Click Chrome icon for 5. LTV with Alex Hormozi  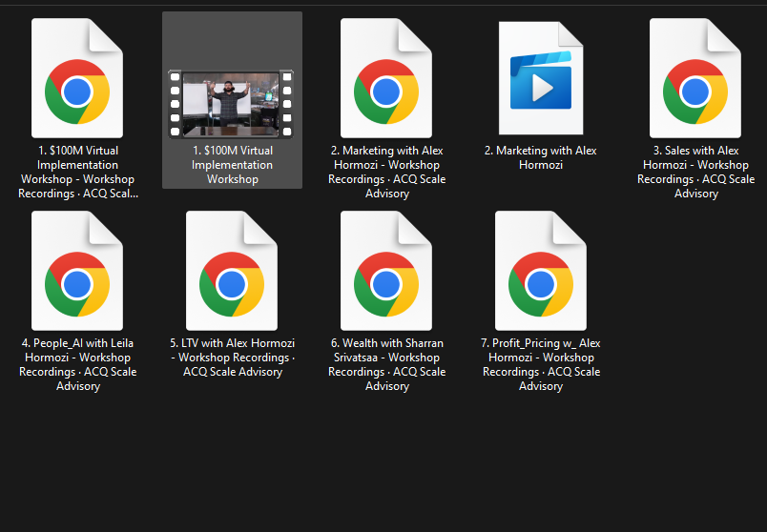tap(232, 284)
